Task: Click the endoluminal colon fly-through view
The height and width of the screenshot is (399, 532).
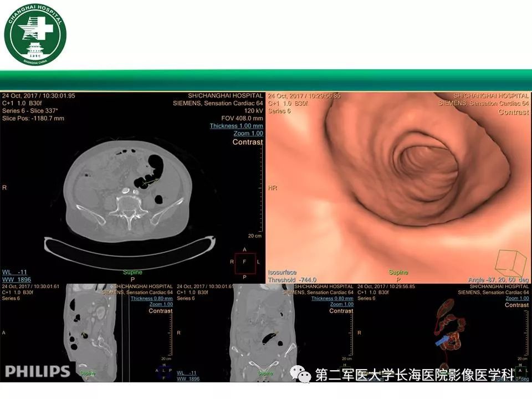Action: 398,188
